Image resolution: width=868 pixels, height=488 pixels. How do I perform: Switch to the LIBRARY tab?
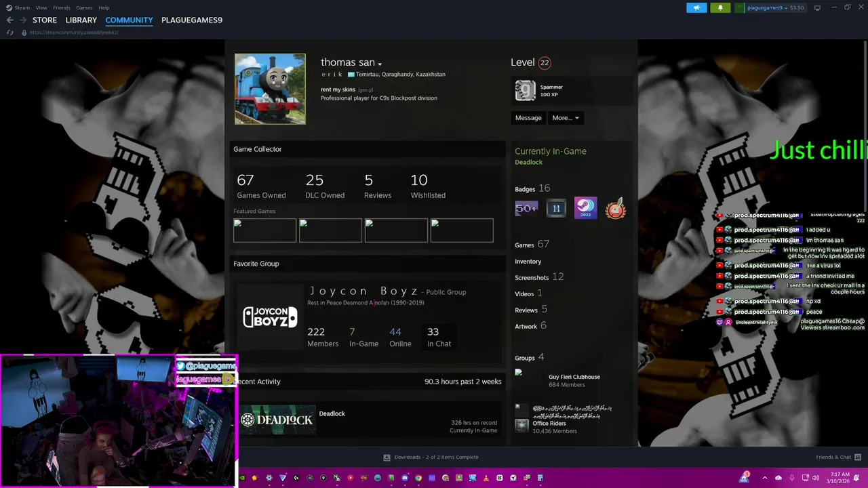point(81,20)
